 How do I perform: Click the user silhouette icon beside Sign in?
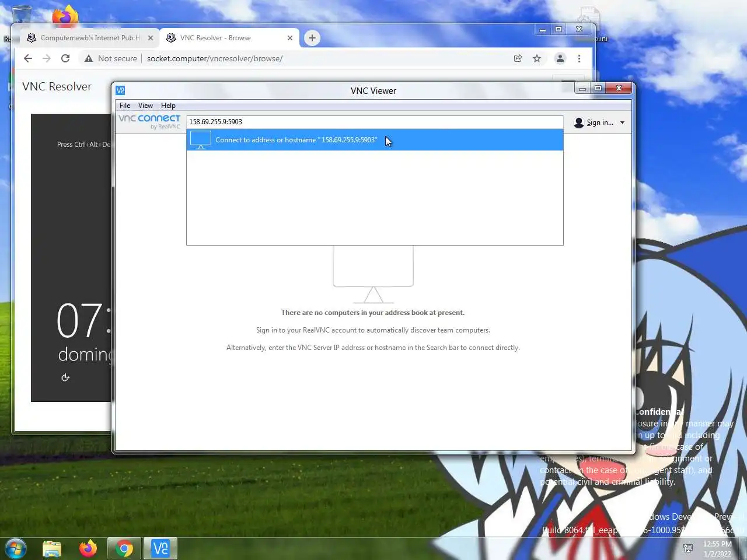579,123
